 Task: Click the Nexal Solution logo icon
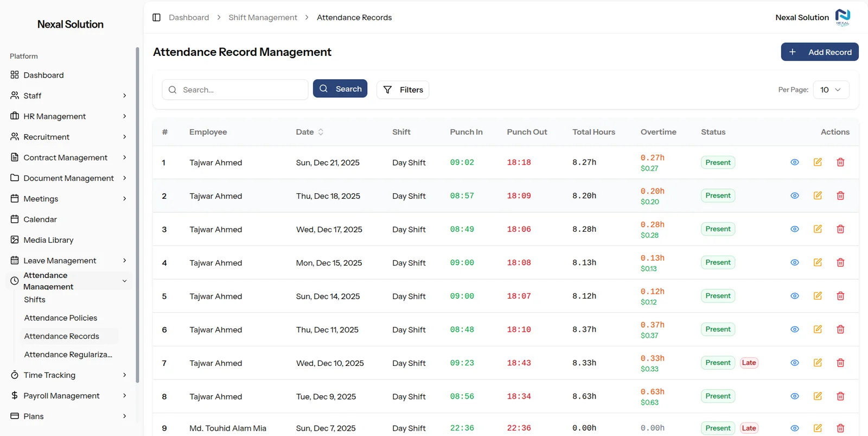(x=843, y=17)
